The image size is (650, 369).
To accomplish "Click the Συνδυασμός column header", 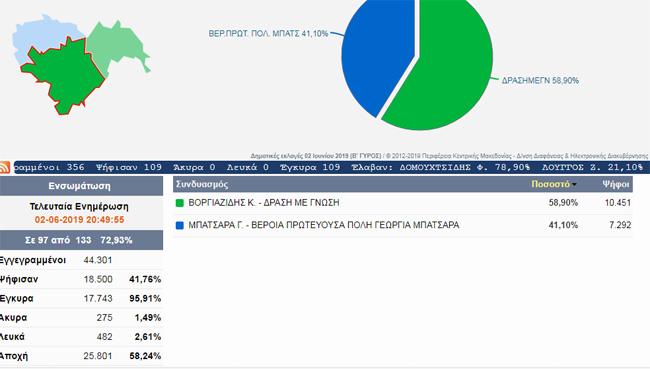I will point(202,184).
